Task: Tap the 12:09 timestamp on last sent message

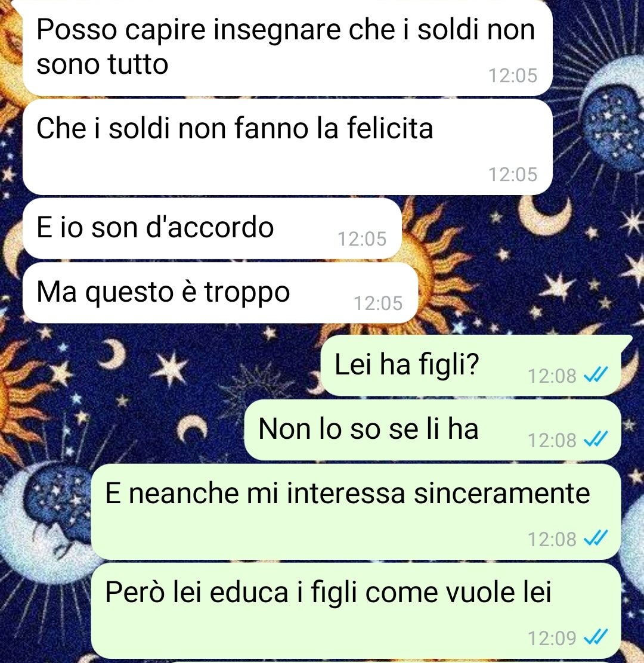Action: coord(552,637)
